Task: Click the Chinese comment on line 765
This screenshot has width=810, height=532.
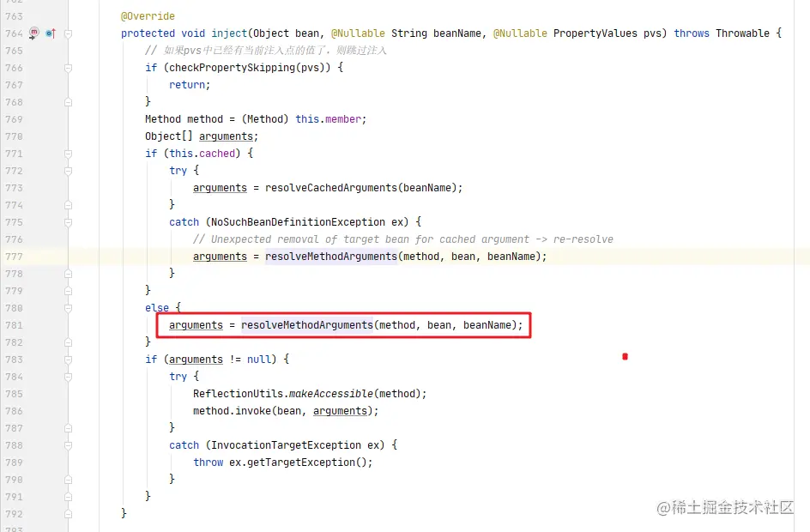Action: click(265, 50)
